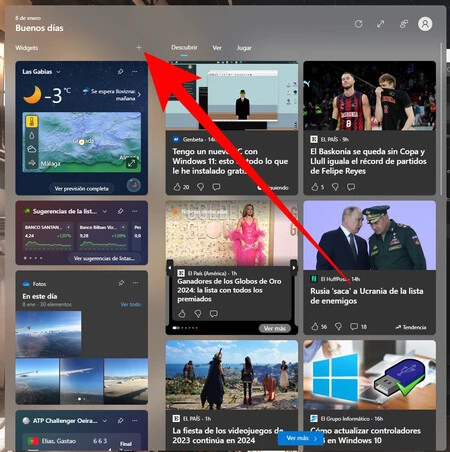This screenshot has height=452, width=450.
Task: Click the plus icon to add widgets
Action: [139, 48]
